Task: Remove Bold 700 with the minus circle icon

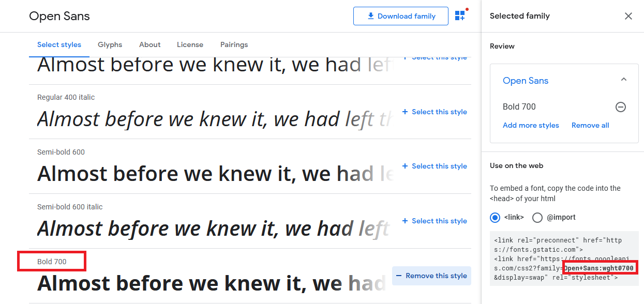Action: click(621, 107)
